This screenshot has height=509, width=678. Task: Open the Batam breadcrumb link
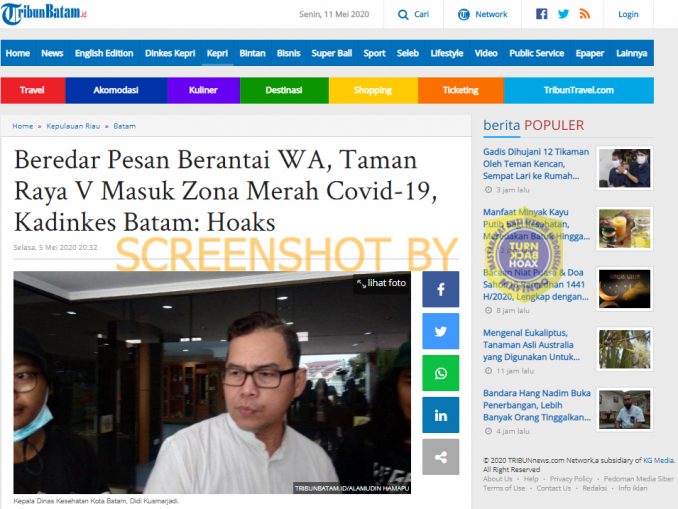click(x=125, y=126)
